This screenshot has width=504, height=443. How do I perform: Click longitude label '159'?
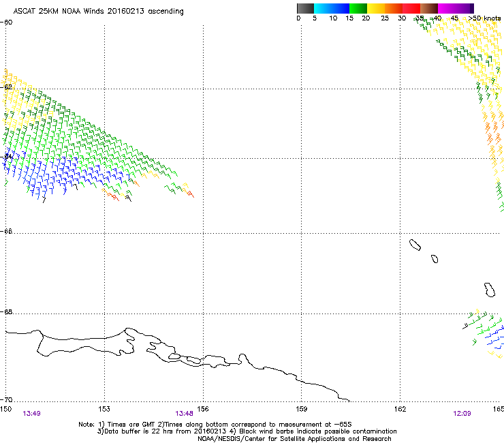click(x=302, y=409)
